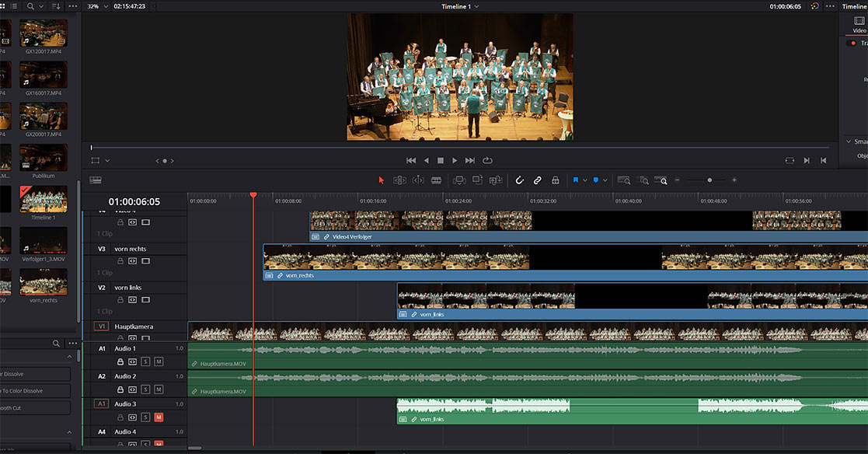Click the Overwrite Clip icon

point(477,180)
